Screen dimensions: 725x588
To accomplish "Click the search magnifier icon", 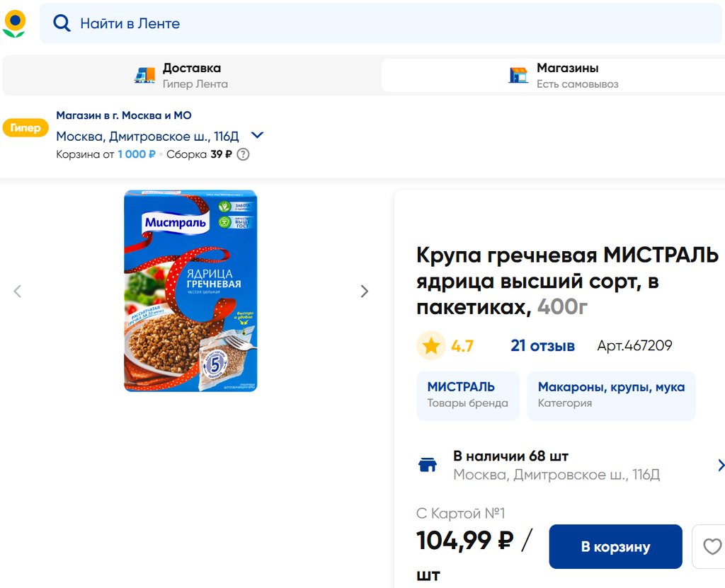I will click(x=62, y=23).
